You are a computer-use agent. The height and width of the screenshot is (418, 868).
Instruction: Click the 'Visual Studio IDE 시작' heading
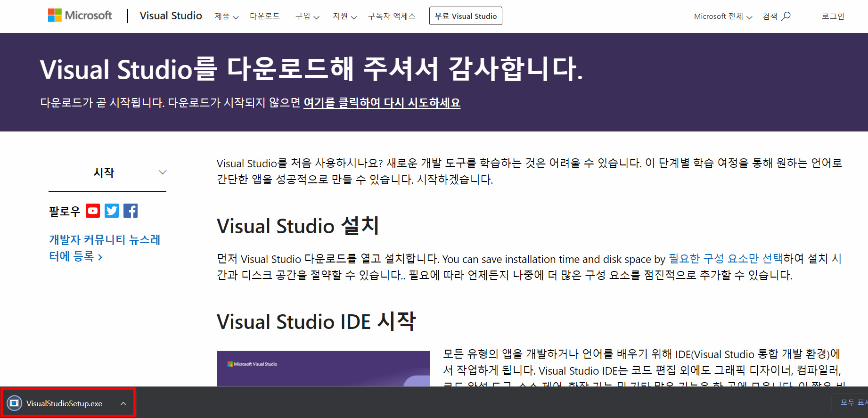[x=316, y=321]
